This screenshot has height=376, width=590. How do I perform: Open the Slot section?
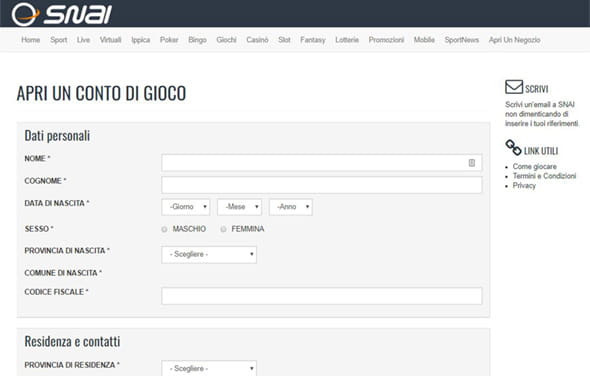(284, 40)
